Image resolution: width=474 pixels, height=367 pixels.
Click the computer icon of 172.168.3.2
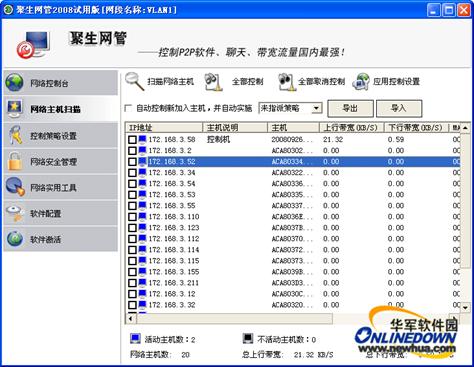[x=142, y=150]
